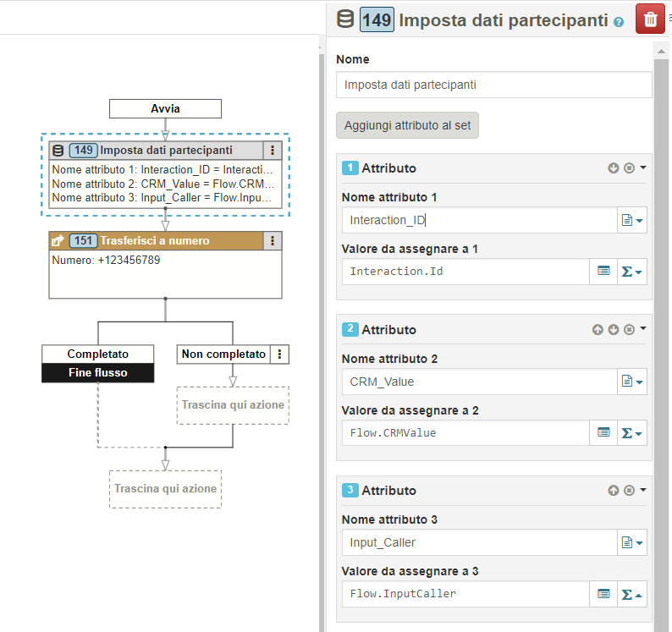Screen dimensions: 672x632
Task: Click the Input_Caller attribute name field
Action: pos(479,542)
